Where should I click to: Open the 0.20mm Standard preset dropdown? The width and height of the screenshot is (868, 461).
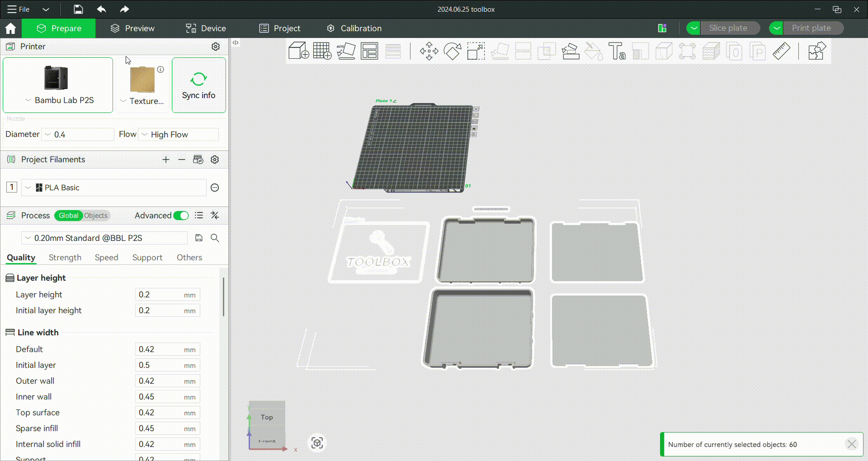105,238
